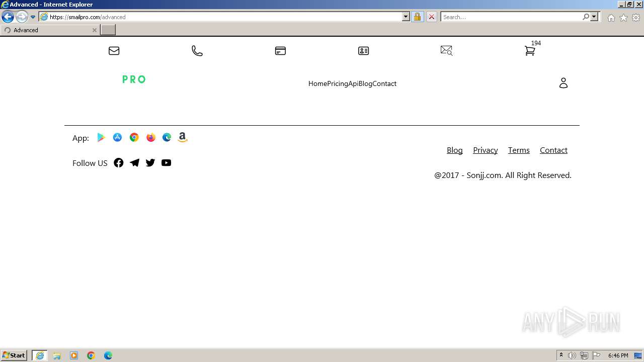Click the search magnifier button

586,17
